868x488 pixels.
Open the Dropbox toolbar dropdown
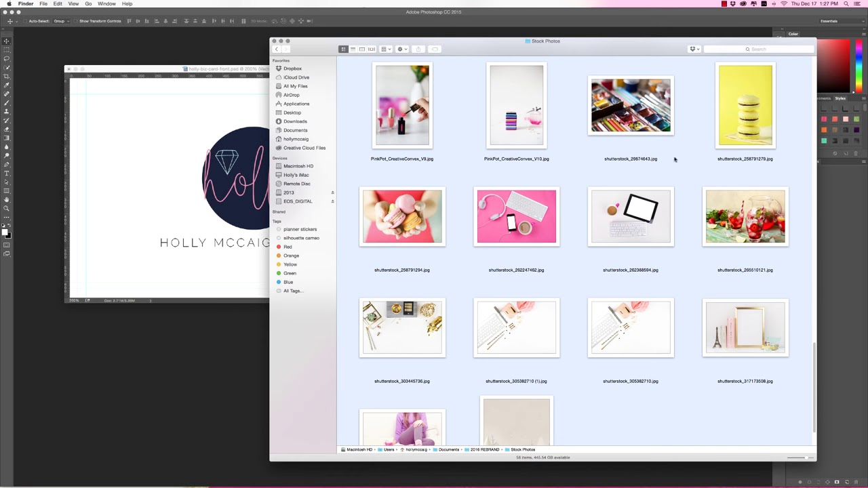tap(694, 49)
